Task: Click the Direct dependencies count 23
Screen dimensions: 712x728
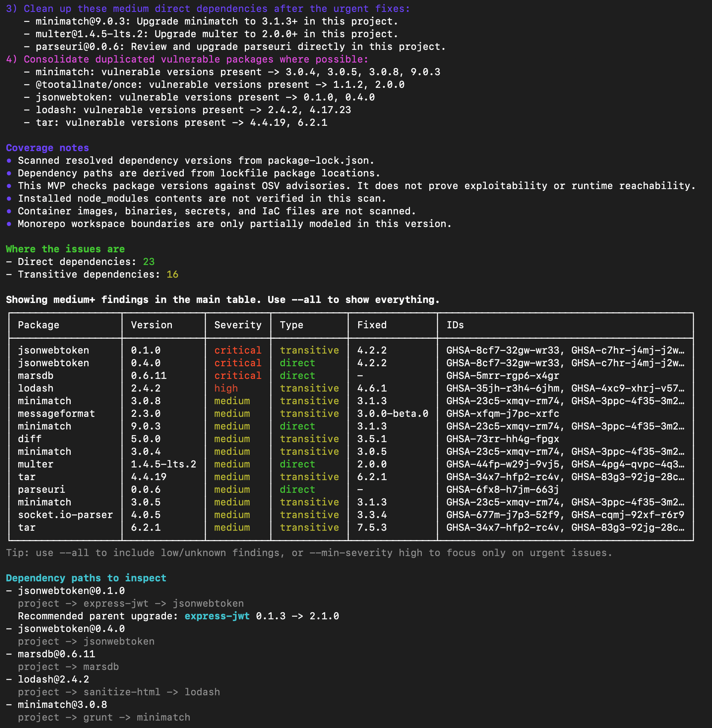Action: (148, 262)
